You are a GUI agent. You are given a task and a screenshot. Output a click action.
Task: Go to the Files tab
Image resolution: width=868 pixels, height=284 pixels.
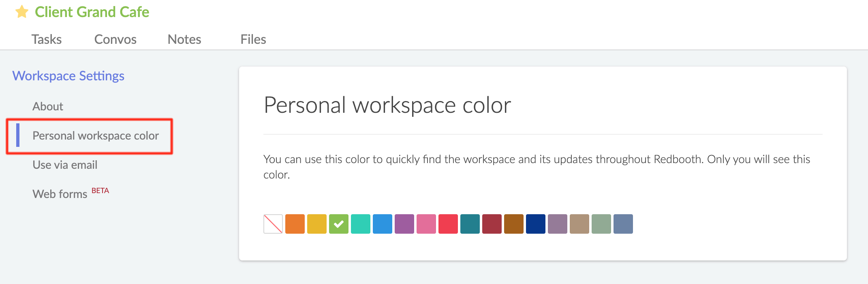(253, 39)
